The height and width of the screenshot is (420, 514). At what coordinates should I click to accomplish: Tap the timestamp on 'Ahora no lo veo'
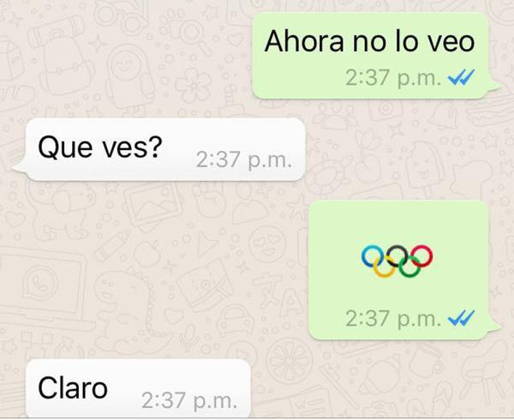(x=393, y=78)
